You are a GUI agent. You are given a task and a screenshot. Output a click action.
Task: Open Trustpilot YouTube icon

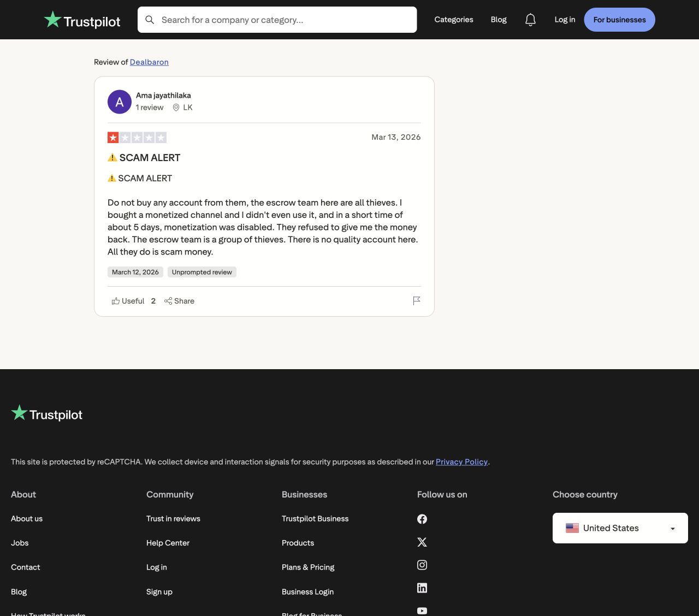click(x=422, y=611)
